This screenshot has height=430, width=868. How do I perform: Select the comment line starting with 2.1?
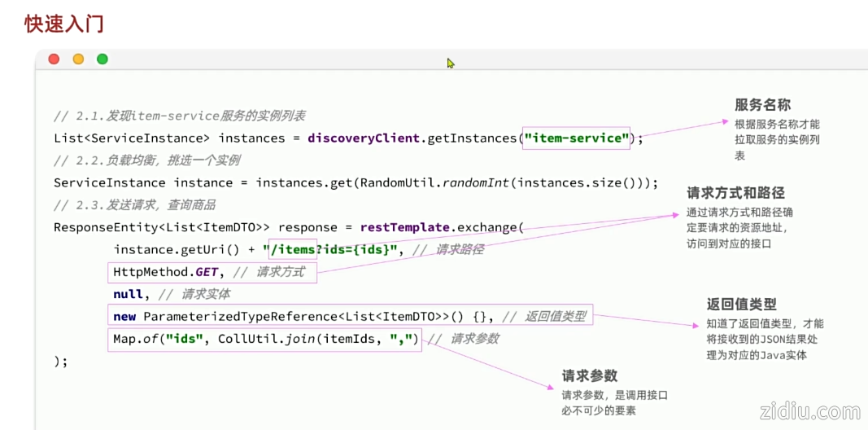(x=179, y=116)
